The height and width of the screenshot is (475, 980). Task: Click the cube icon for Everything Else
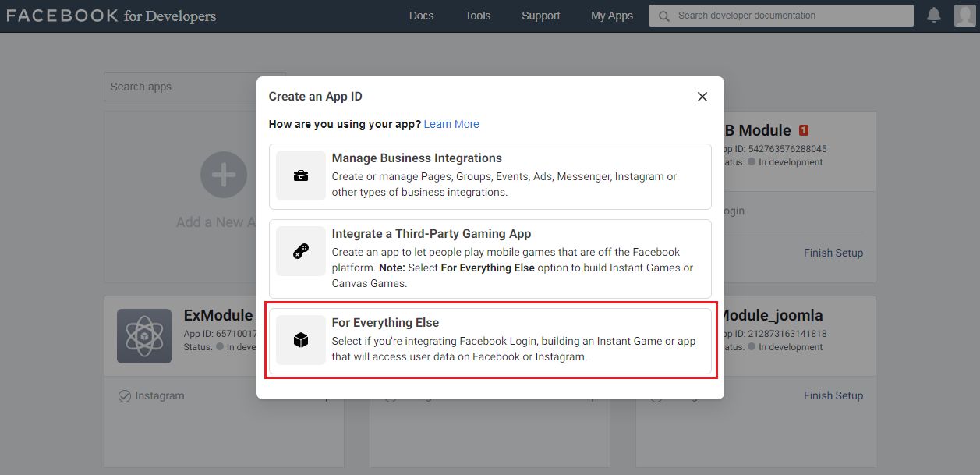point(301,340)
